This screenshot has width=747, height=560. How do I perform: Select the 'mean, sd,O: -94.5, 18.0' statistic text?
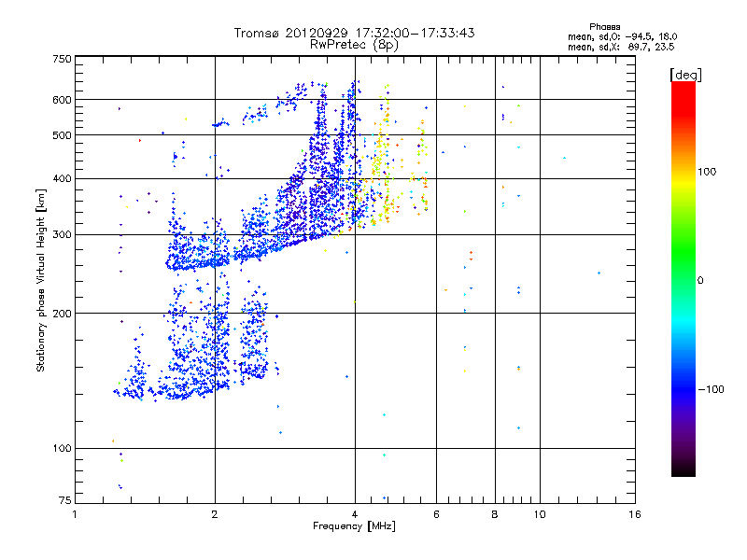click(622, 36)
